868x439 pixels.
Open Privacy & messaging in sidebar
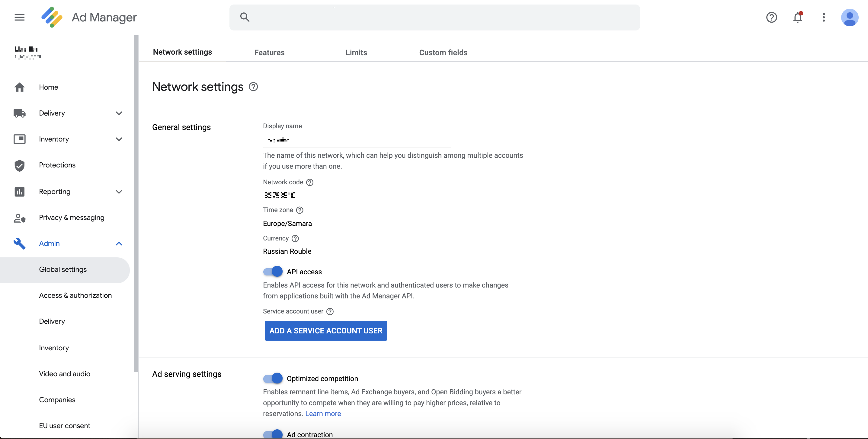pos(72,218)
